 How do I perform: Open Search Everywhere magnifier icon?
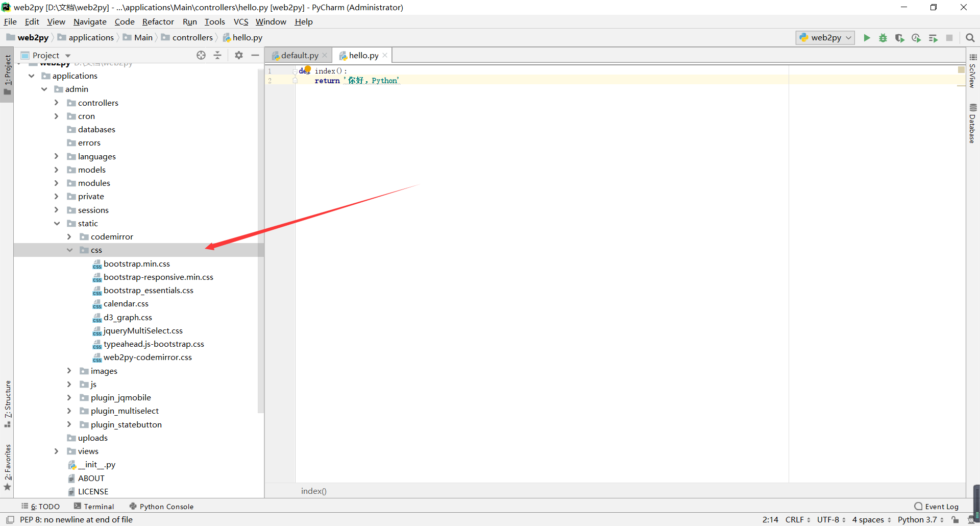click(970, 38)
